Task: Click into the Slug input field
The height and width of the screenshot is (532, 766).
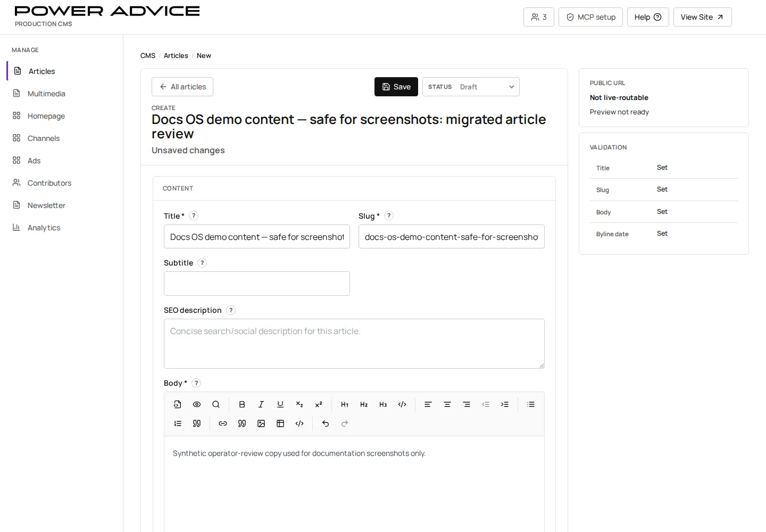Action: point(452,237)
